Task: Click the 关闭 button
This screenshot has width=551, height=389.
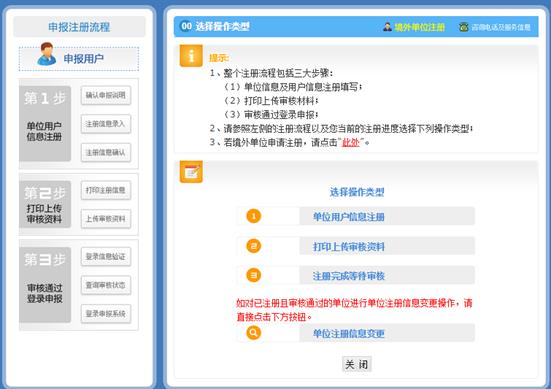Action: (357, 364)
